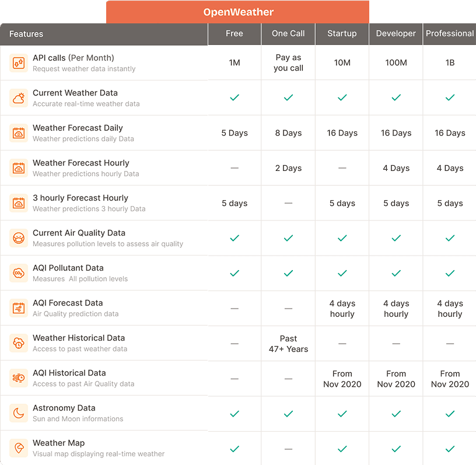Click the Weather Forecast Daily calendar icon

coord(19,133)
